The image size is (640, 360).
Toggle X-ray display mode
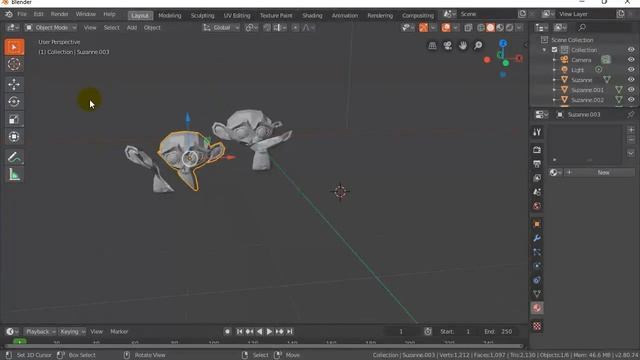tap(468, 28)
